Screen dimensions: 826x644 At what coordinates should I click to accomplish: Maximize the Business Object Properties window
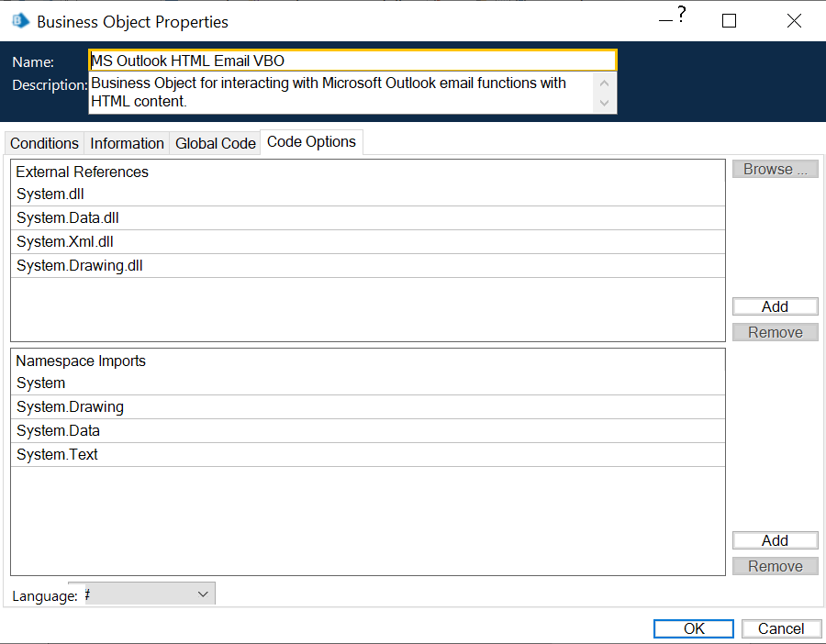(x=729, y=21)
